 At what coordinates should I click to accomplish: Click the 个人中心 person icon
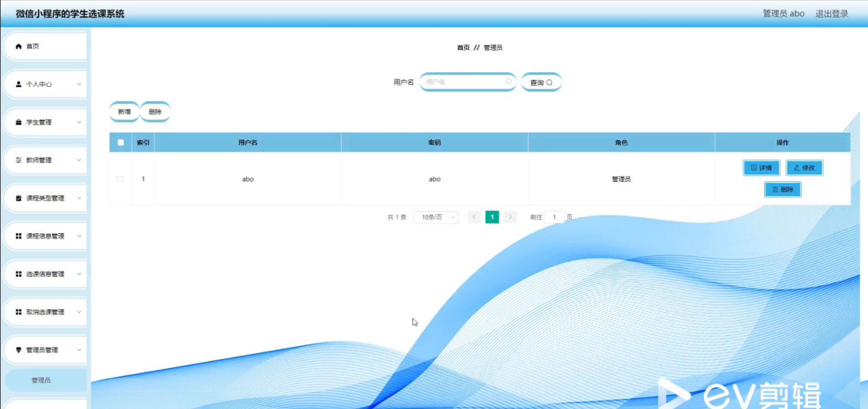point(16,84)
